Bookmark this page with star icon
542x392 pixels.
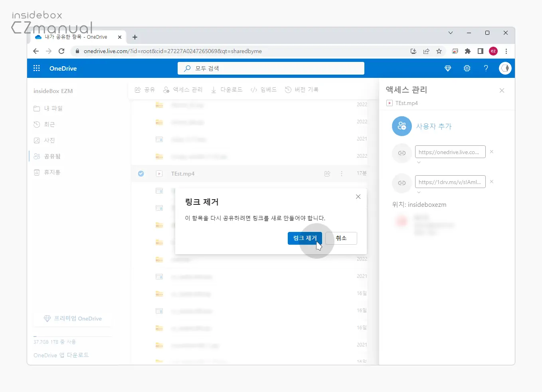pos(439,51)
